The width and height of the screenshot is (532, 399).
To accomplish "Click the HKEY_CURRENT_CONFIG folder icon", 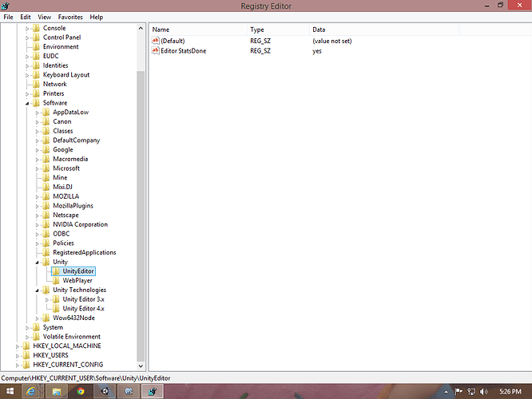I will click(x=26, y=365).
